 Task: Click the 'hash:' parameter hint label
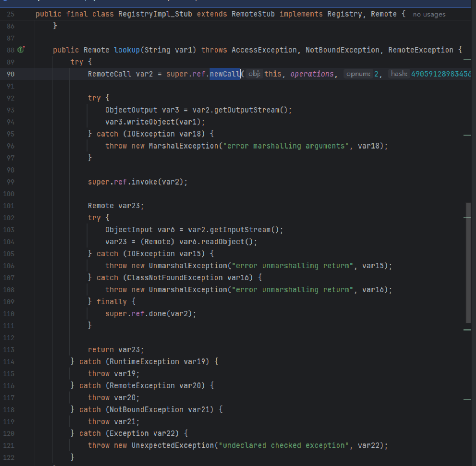(x=399, y=74)
